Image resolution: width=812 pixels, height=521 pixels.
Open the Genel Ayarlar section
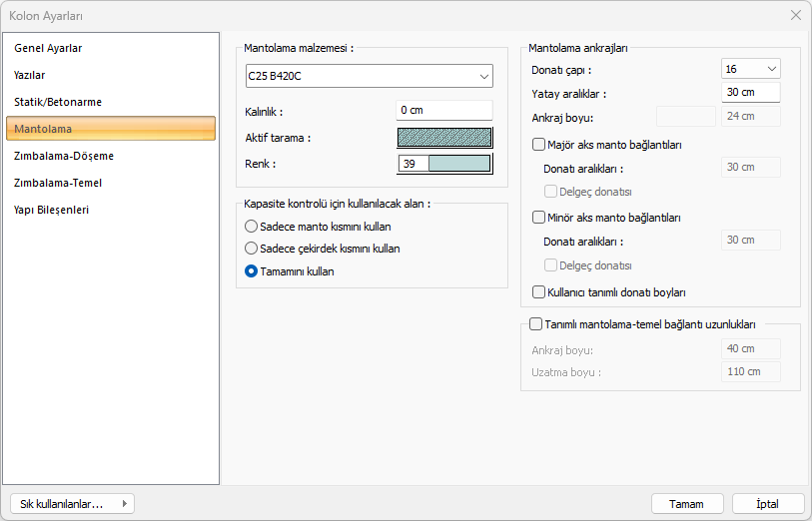48,48
